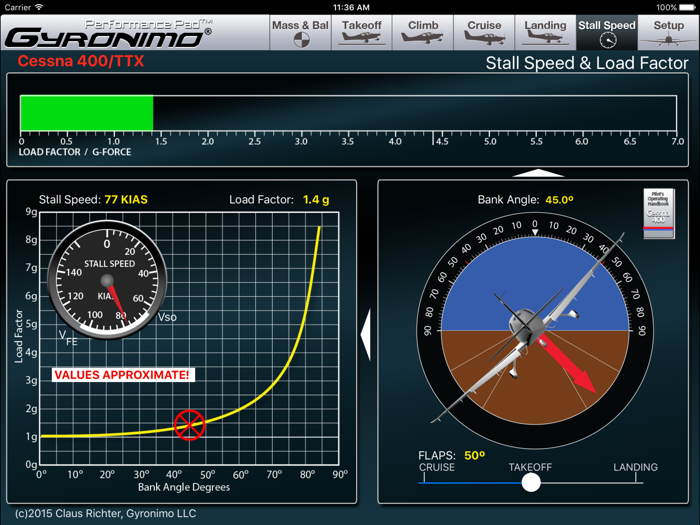Open the Setup tab
Viewport: 700px width, 525px height.
pyautogui.click(x=668, y=33)
